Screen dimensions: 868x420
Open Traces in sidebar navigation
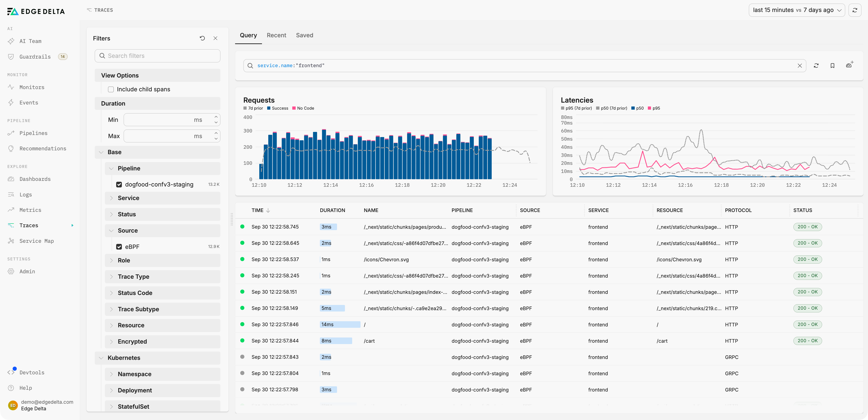click(x=29, y=226)
